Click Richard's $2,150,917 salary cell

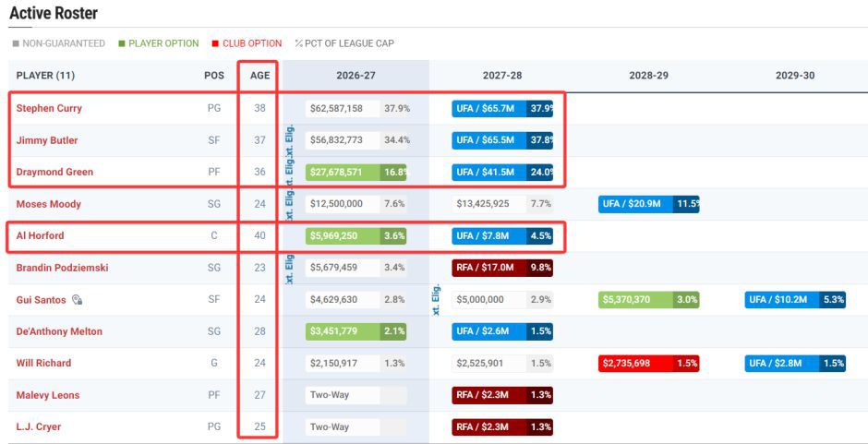click(x=342, y=363)
